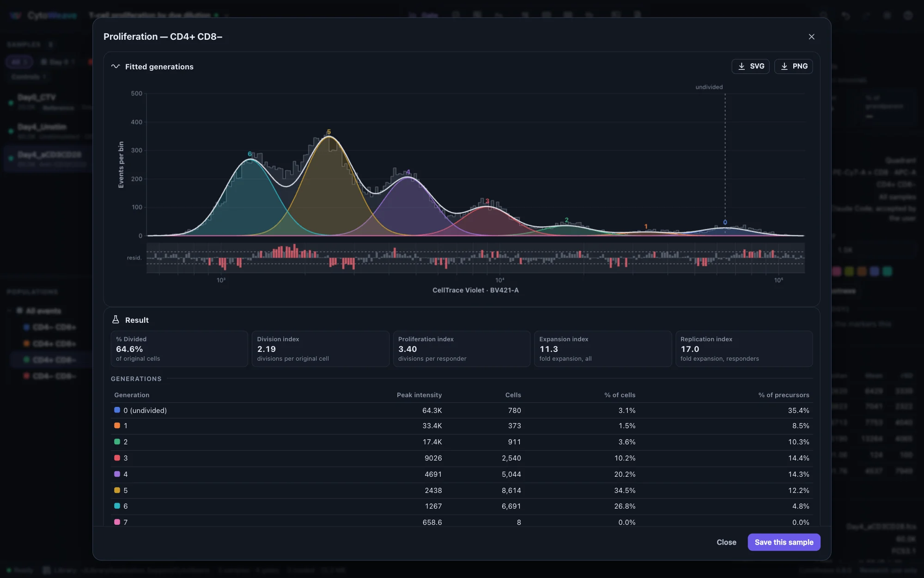
Task: Click the teal generation 6 swatch
Action: point(117,506)
